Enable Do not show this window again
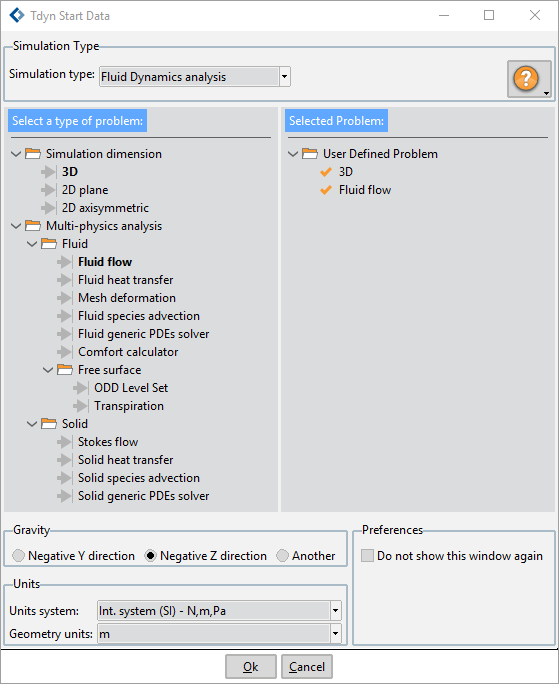 click(x=367, y=556)
